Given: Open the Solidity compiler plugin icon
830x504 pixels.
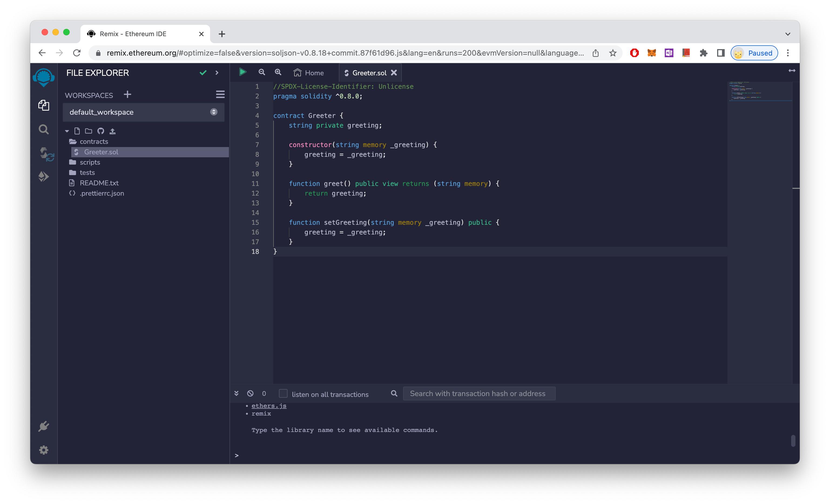Looking at the screenshot, I should (46, 154).
